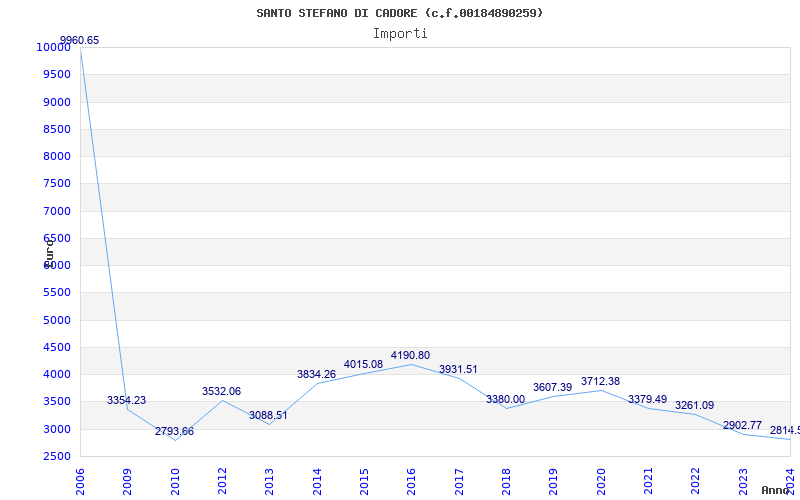The height and width of the screenshot is (500, 800).
Task: Select the 9960.65 data label
Action: 80,40
